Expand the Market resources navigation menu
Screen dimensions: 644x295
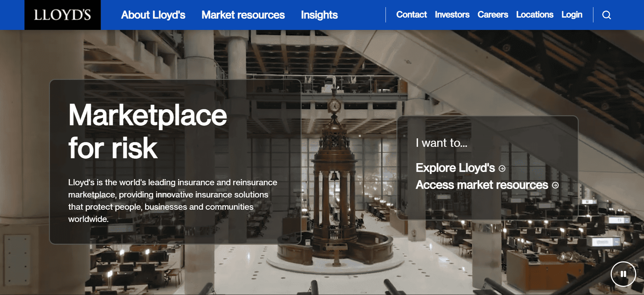pyautogui.click(x=243, y=15)
